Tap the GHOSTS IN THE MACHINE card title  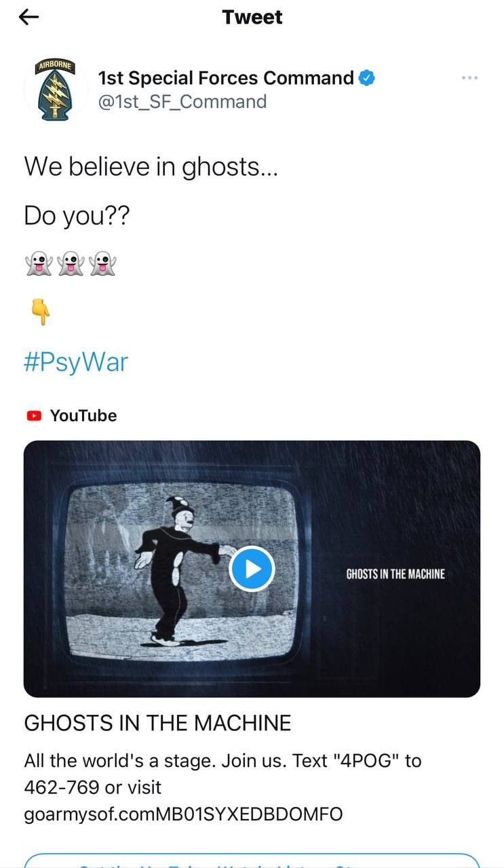(157, 723)
